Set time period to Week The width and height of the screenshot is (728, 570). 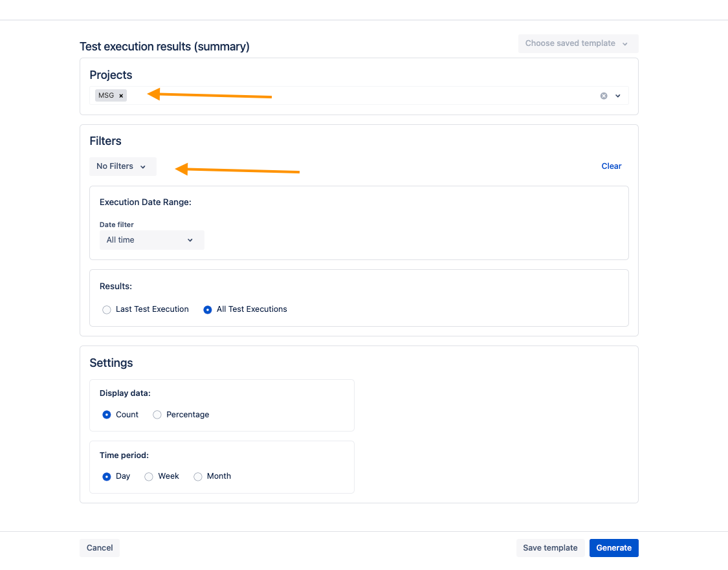(x=149, y=477)
